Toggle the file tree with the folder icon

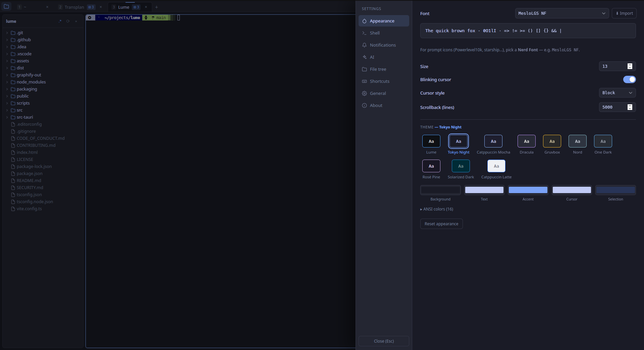[6, 6]
